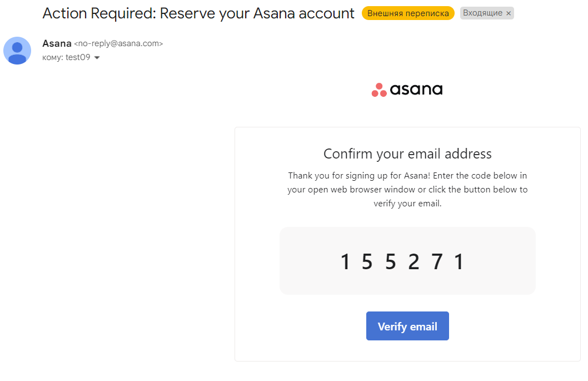Click the Внешняя переписка yellow label
Image resolution: width=588 pixels, height=381 pixels.
click(x=408, y=13)
